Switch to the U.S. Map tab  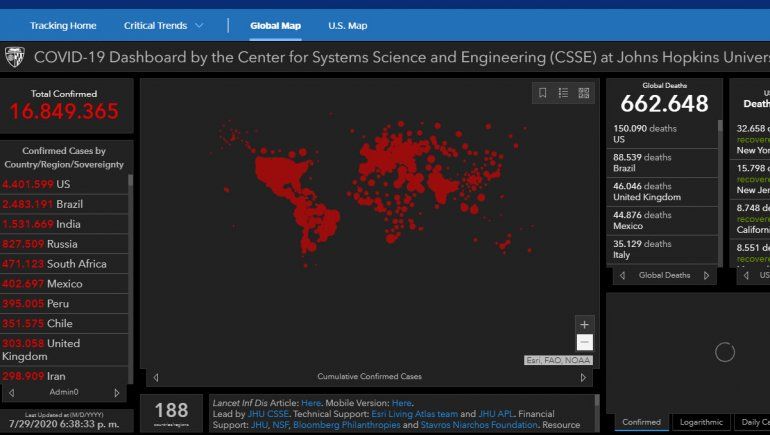[347, 25]
